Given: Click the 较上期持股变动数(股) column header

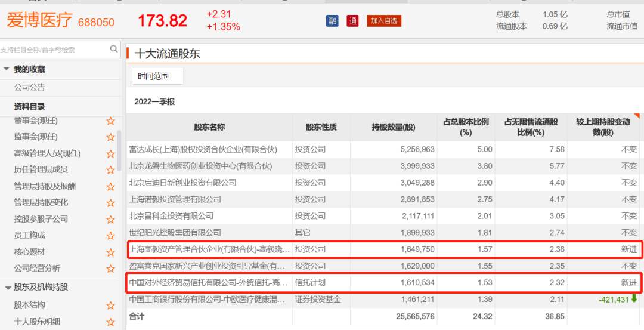Looking at the screenshot, I should tap(603, 127).
